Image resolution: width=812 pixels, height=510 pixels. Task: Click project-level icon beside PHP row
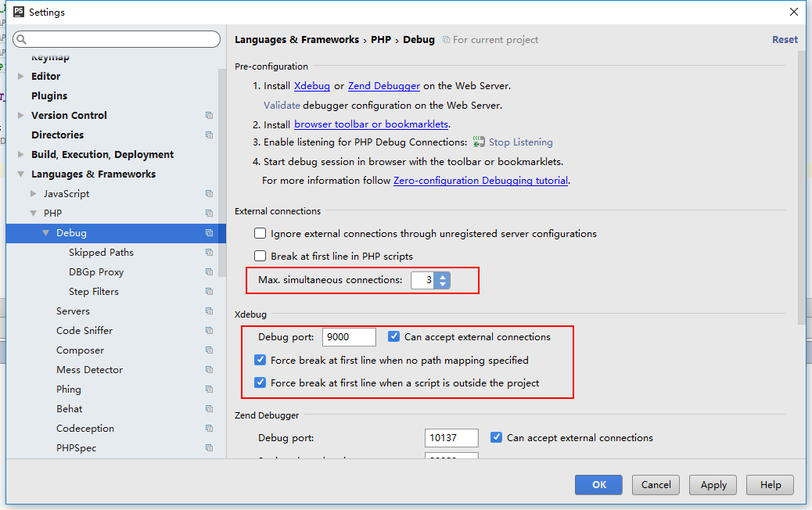click(209, 214)
